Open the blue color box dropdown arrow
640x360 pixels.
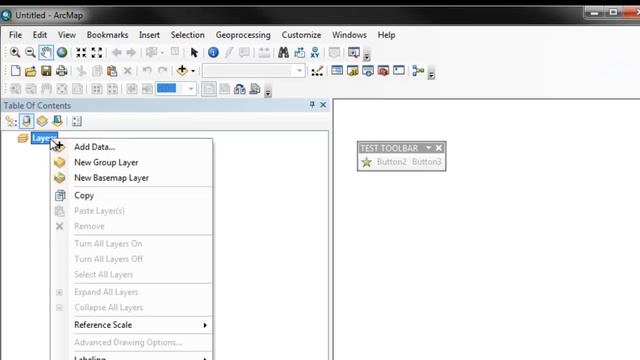pyautogui.click(x=191, y=89)
